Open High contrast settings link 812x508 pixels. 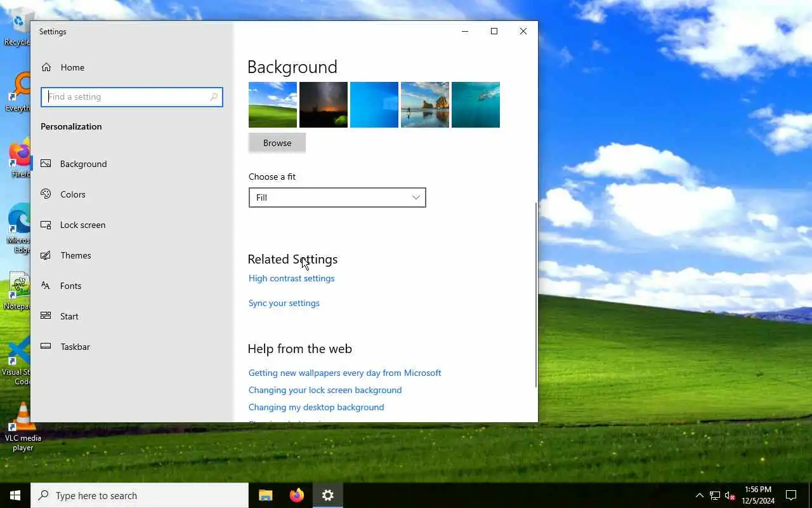[x=292, y=278]
